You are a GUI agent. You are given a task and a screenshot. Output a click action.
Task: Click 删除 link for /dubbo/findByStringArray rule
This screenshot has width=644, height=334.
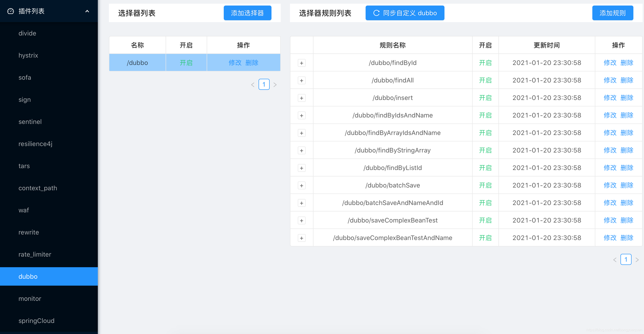pyautogui.click(x=627, y=150)
